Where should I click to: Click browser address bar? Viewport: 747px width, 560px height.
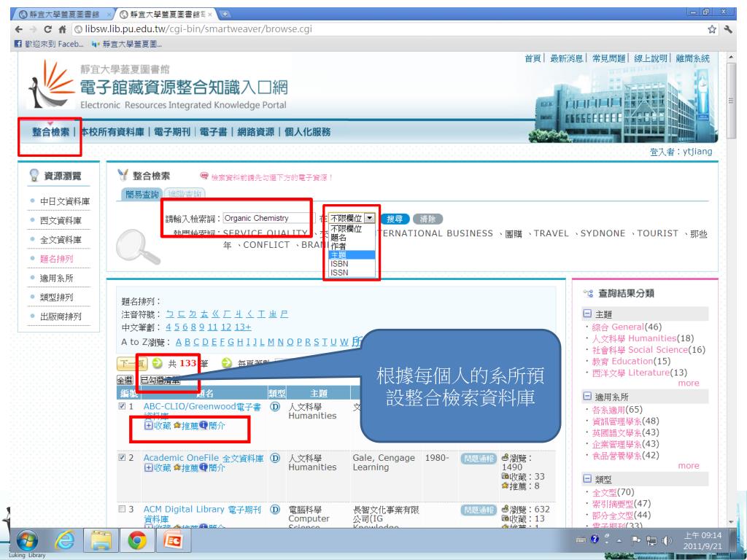click(388, 29)
